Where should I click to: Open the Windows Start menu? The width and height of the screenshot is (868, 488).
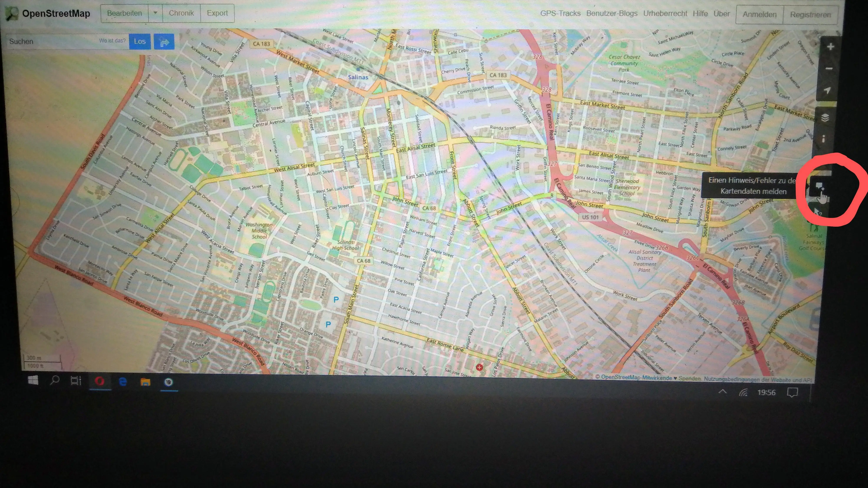[x=33, y=381]
